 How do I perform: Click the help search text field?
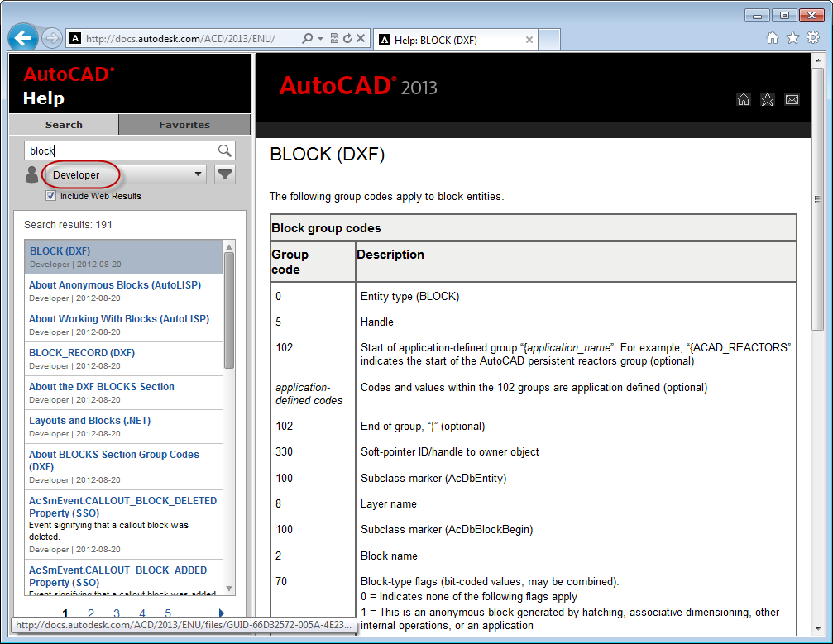tap(120, 150)
